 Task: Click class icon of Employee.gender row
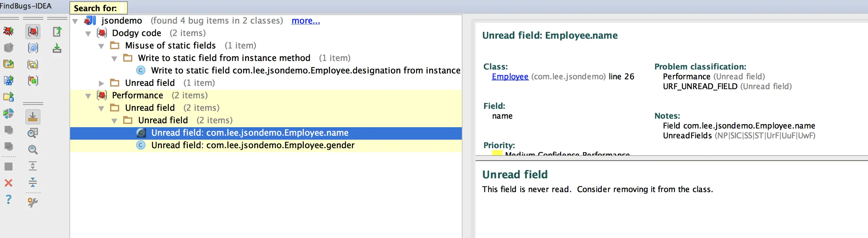click(141, 145)
